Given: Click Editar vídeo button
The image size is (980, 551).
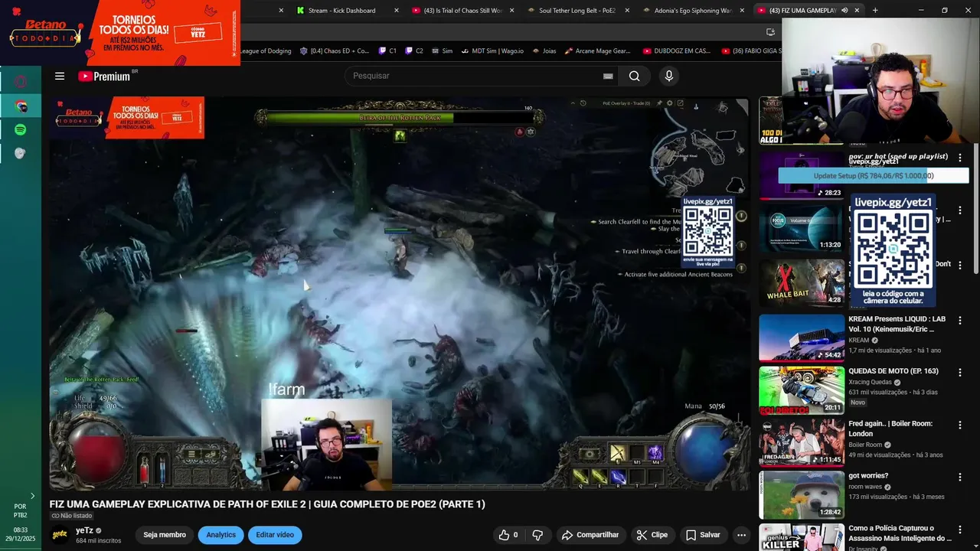Looking at the screenshot, I should [x=275, y=535].
